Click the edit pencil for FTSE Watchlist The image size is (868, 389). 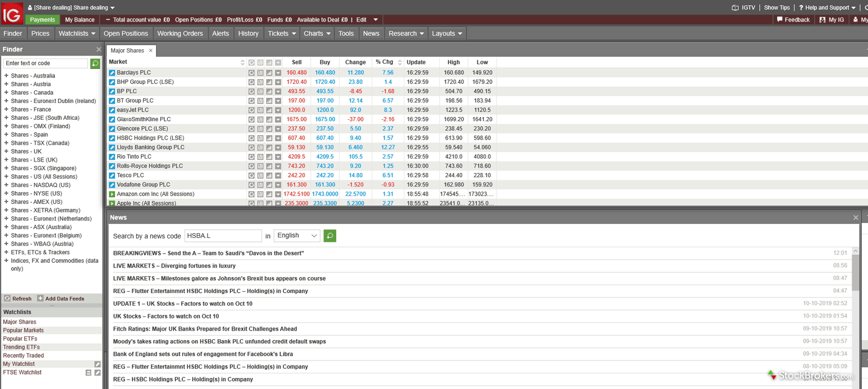click(x=98, y=373)
